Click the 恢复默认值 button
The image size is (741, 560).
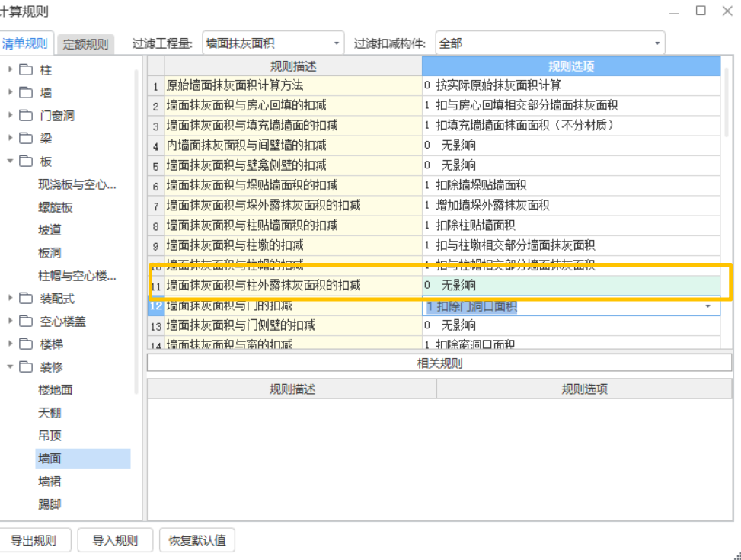click(x=197, y=540)
